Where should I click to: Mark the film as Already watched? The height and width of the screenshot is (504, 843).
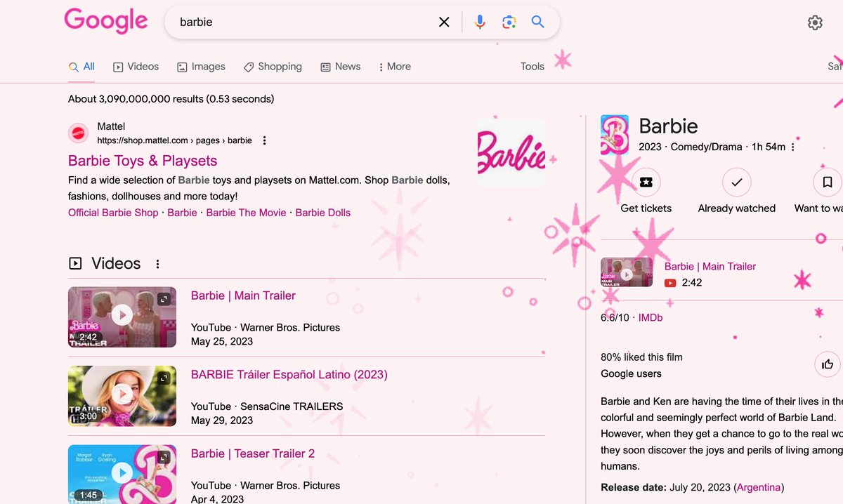(737, 191)
